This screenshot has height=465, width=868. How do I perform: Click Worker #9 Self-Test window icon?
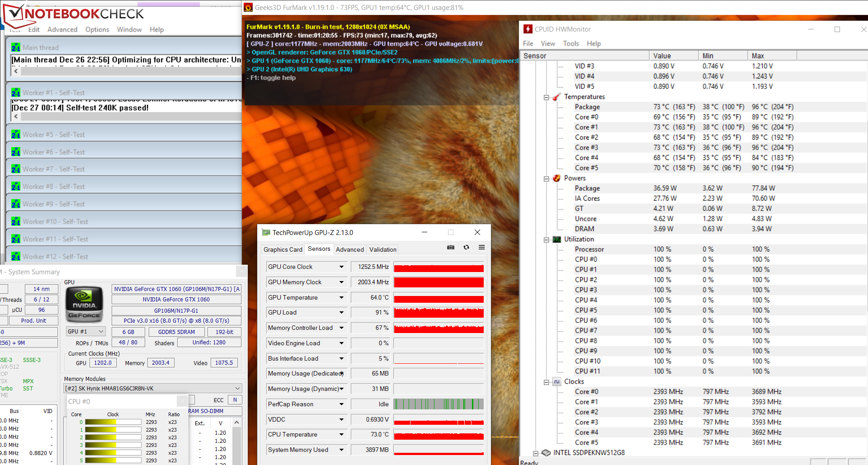16,204
